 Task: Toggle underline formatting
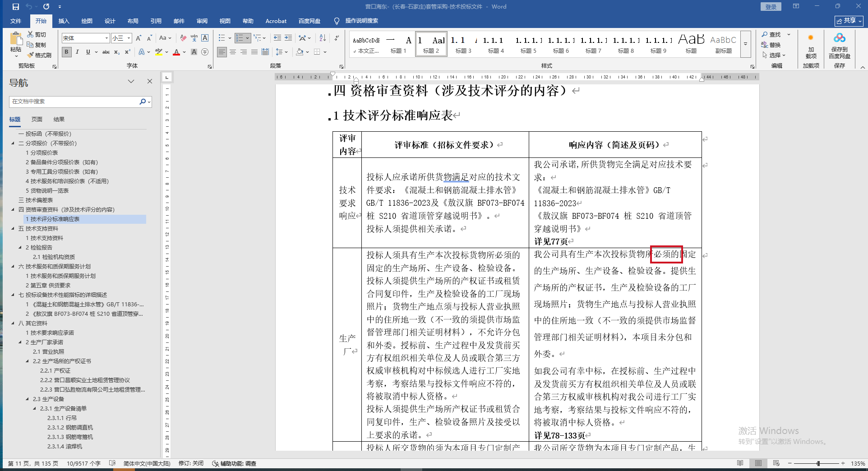pyautogui.click(x=88, y=52)
